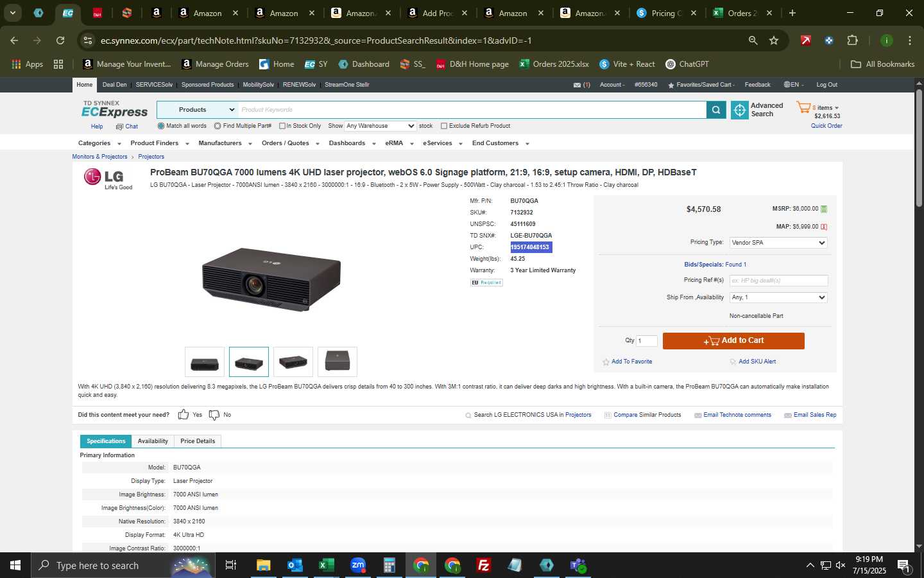Click the Qty input field
Image resolution: width=924 pixels, height=578 pixels.
[646, 341]
